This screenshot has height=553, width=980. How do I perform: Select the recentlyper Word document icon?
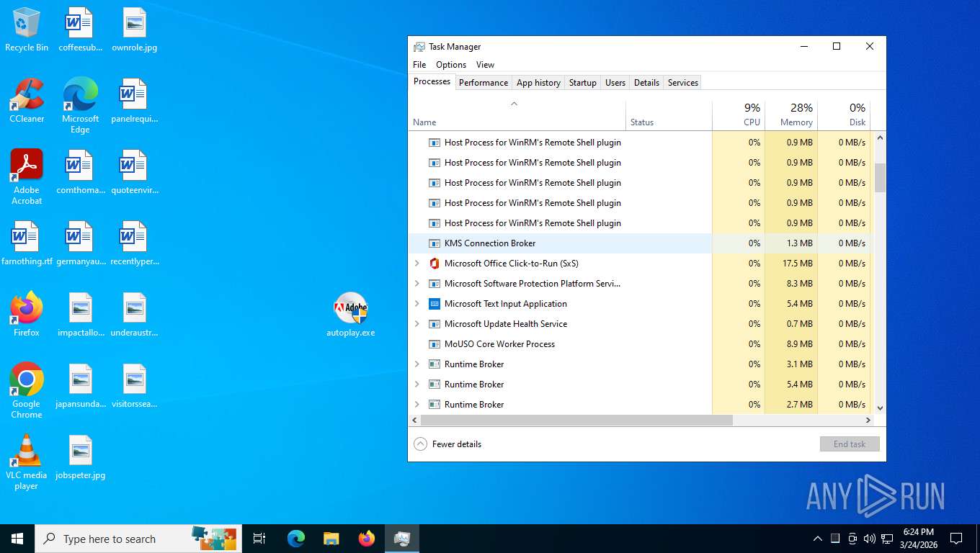point(134,243)
